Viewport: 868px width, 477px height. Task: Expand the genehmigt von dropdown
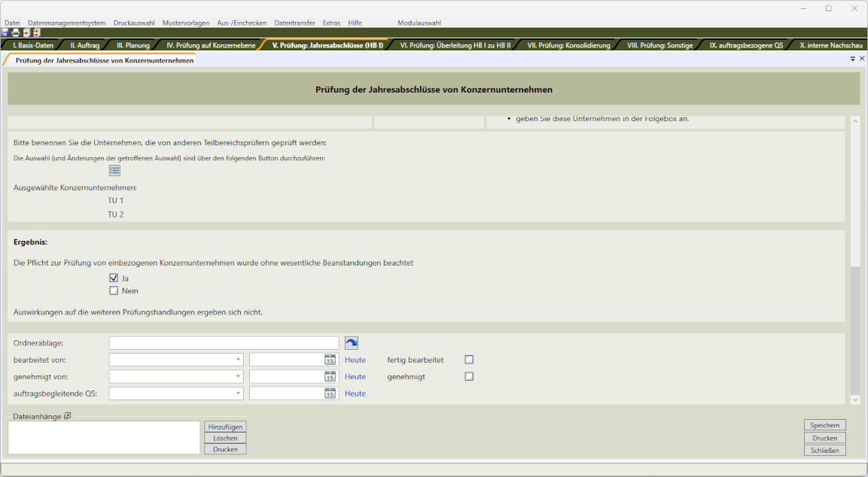[238, 376]
